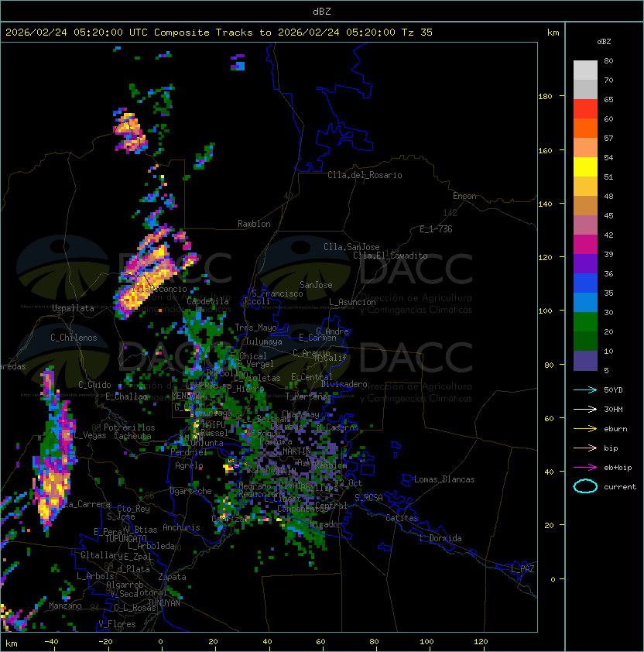
Task: Select the purple 39-36 dBZ legend swatch
Action: pos(585,263)
